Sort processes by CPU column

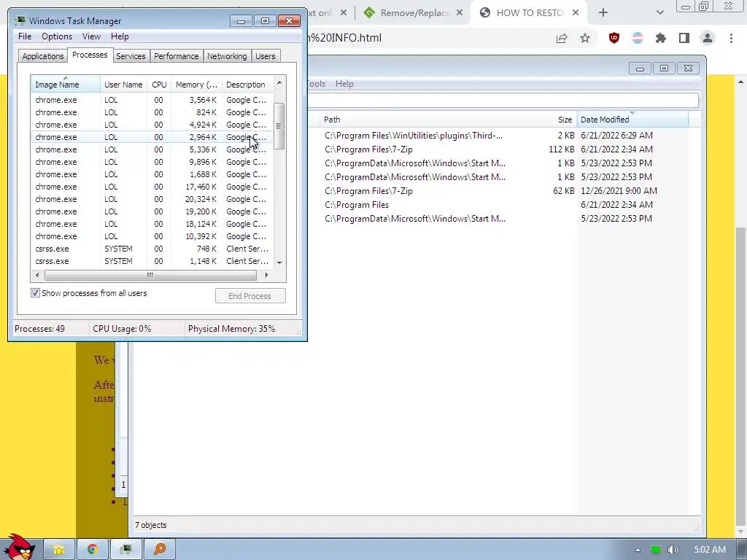159,85
